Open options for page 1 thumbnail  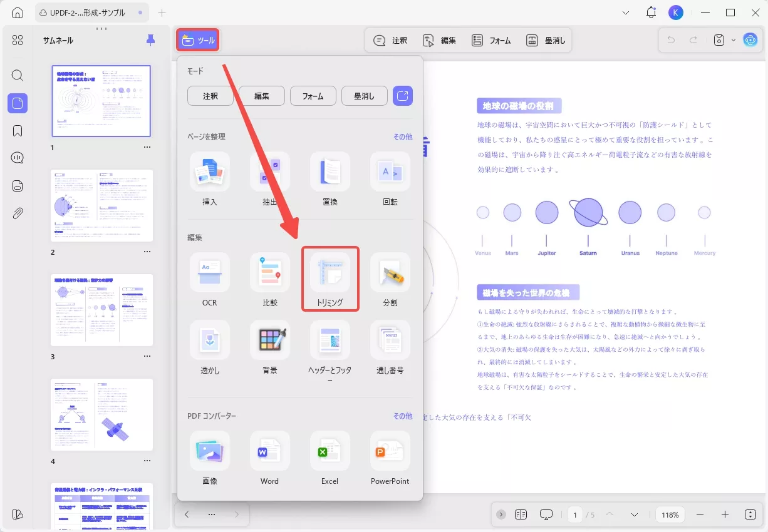(147, 148)
